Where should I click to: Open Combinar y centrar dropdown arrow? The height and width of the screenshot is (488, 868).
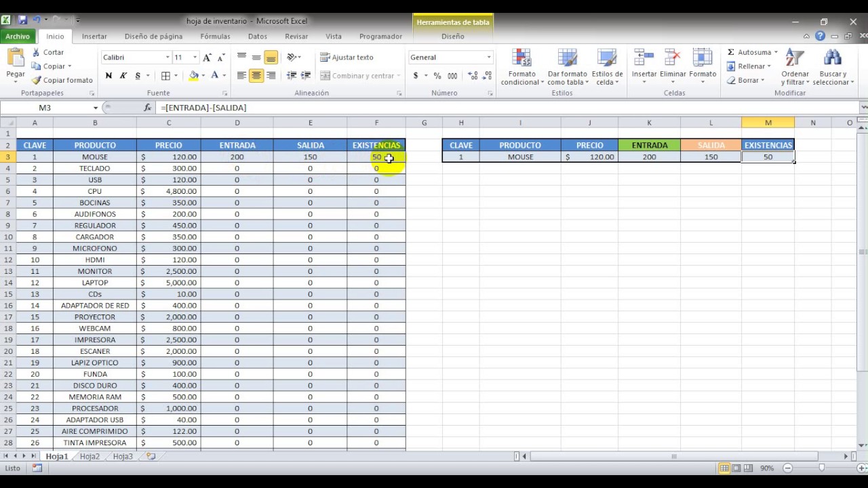[x=399, y=76]
